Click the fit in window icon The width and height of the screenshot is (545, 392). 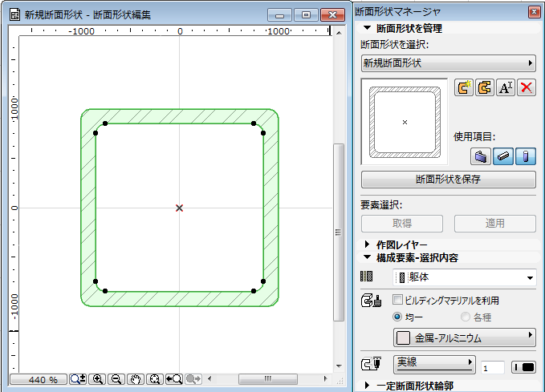155,379
